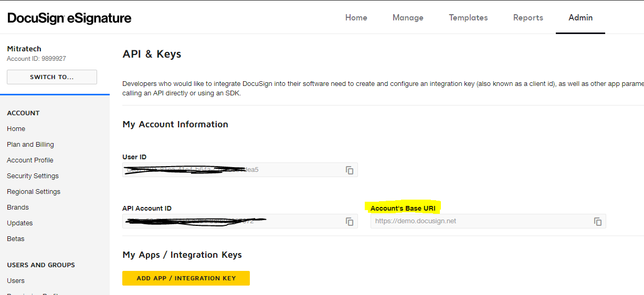Click the SWITCH TO... button
Viewport: 644px width, 295px height.
click(x=52, y=77)
